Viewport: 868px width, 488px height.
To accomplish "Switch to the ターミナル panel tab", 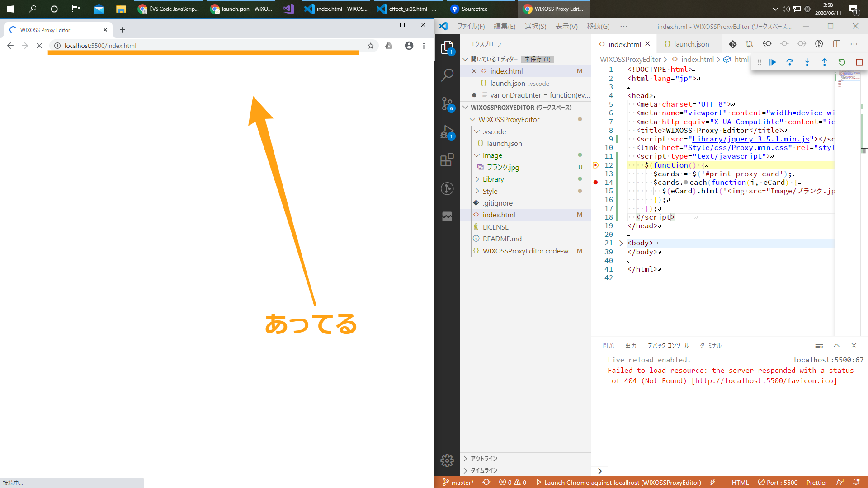I will coord(711,346).
